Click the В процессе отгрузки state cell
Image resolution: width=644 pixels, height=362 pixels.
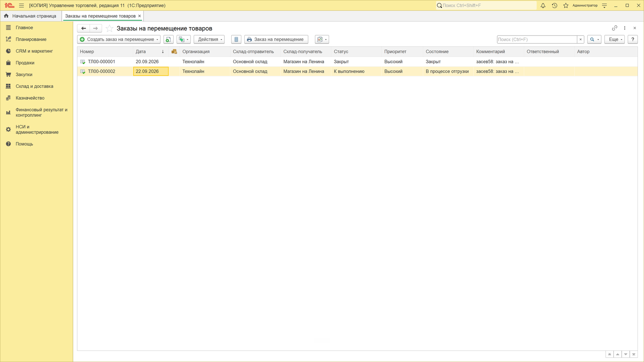(x=448, y=71)
